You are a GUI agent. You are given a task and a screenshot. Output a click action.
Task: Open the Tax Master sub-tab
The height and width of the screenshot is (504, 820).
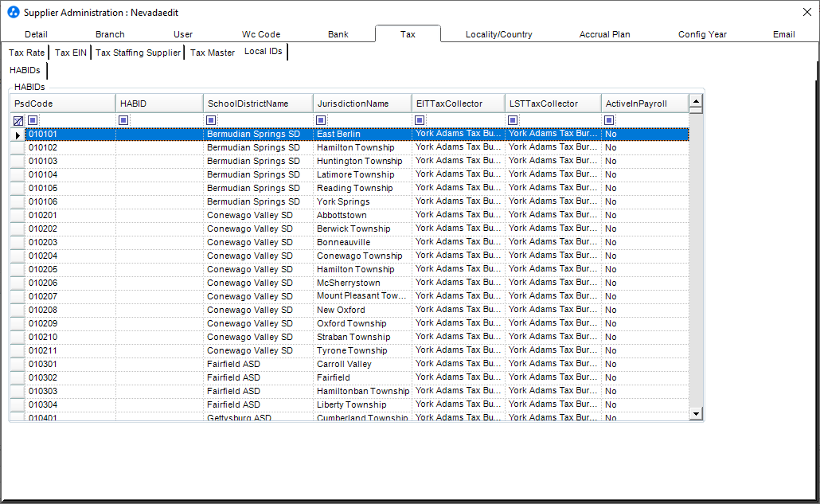[x=213, y=53]
